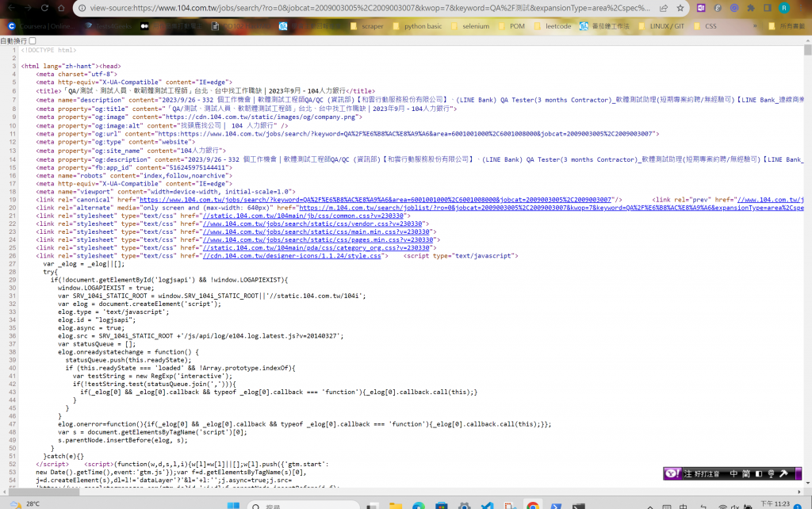
Task: Open Visual Studio Code from the taskbar
Action: [488, 505]
